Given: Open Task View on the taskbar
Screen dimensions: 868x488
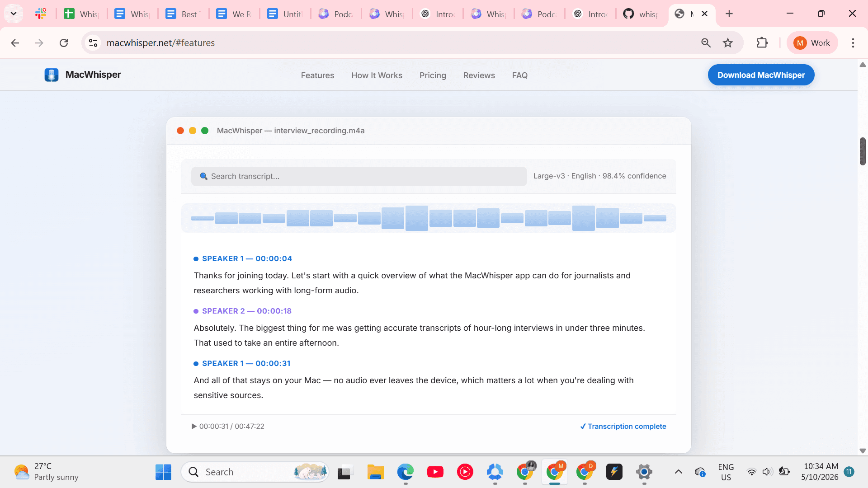Looking at the screenshot, I should click(x=345, y=472).
